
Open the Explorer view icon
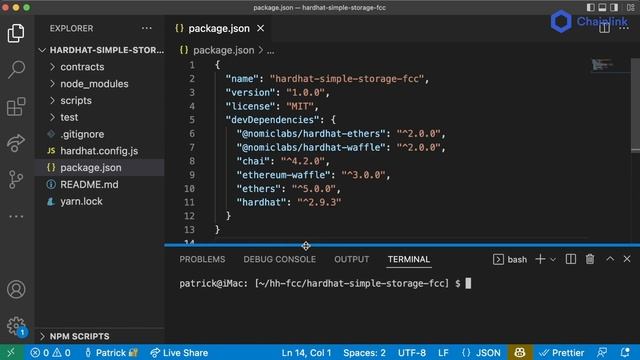(x=16, y=33)
